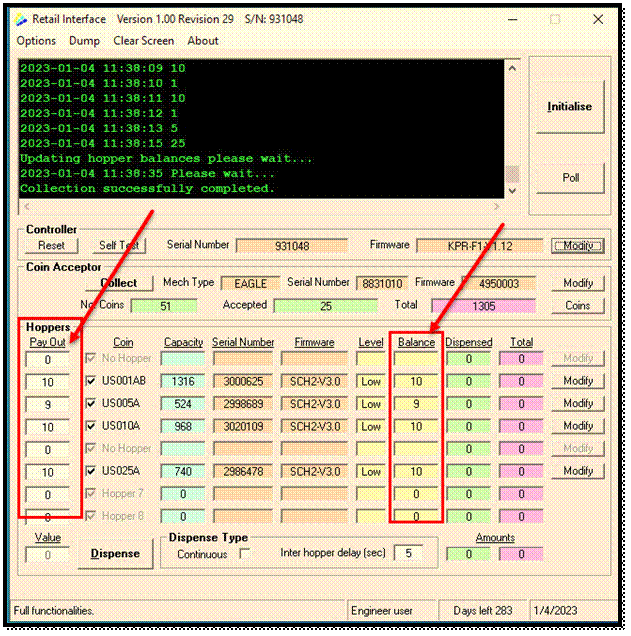Click the Initialise button

[x=569, y=107]
